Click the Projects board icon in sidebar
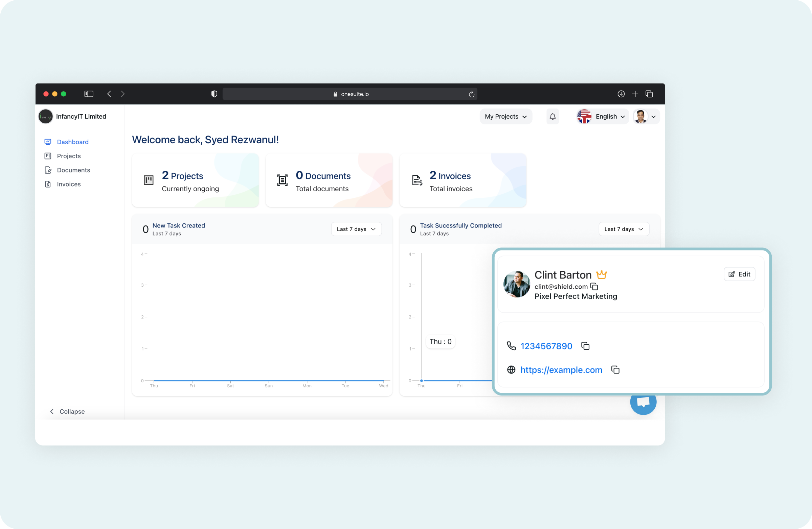The image size is (812, 529). (48, 156)
